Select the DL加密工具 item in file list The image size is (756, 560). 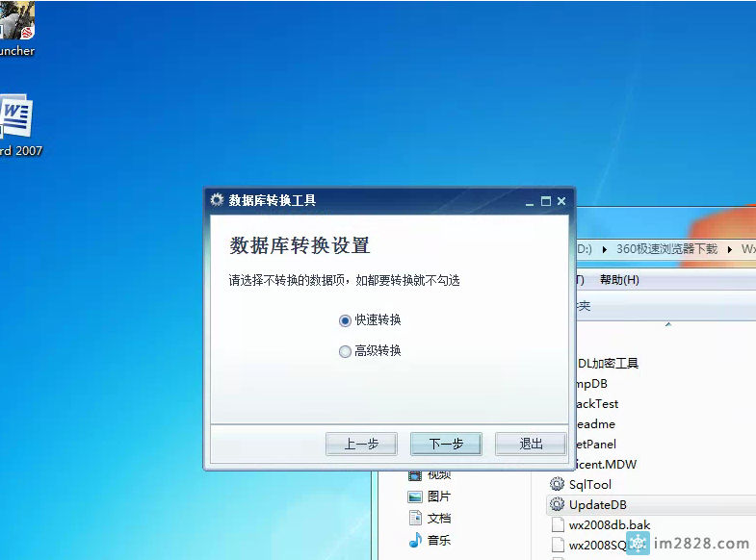[x=608, y=363]
